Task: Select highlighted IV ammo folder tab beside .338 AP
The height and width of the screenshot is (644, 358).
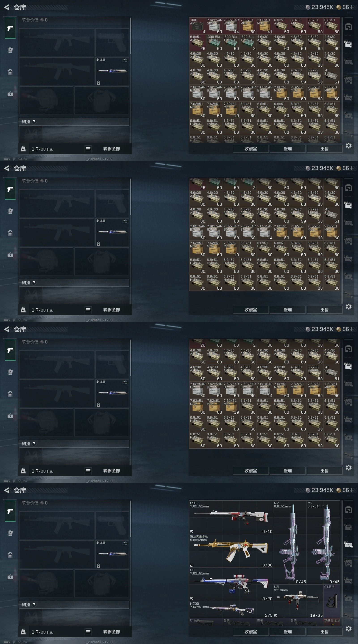Action: pos(348,44)
